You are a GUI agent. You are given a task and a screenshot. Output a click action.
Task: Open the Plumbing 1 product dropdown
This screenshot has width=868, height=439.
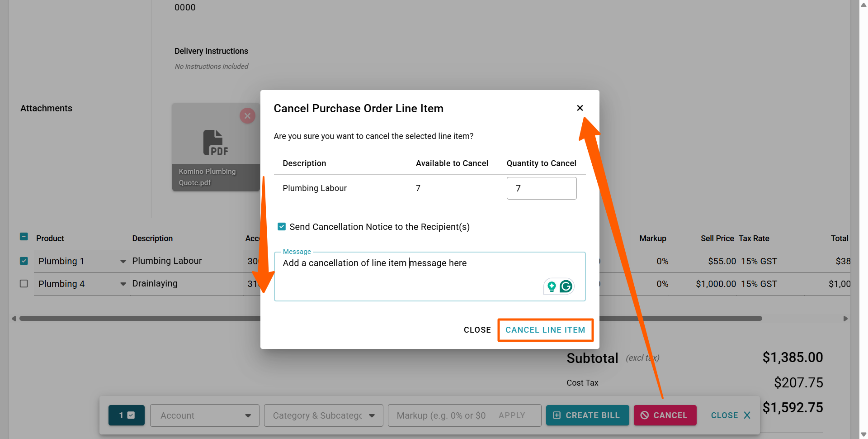pyautogui.click(x=123, y=262)
